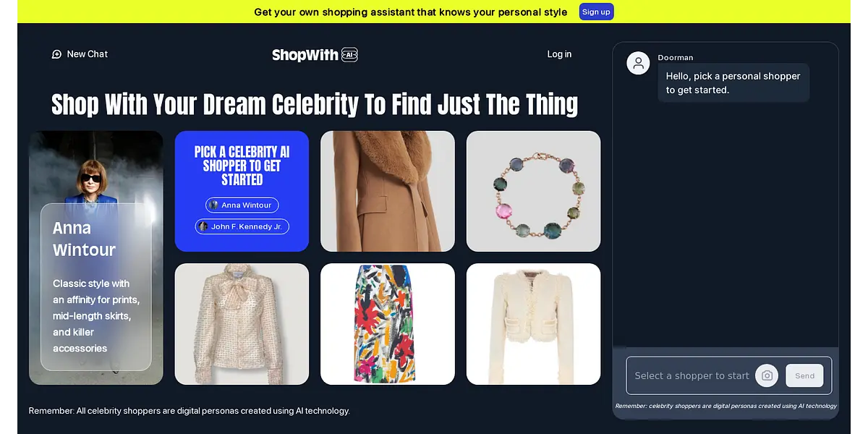
Task: Open the gemstone bracelet product image
Action: coord(533,192)
